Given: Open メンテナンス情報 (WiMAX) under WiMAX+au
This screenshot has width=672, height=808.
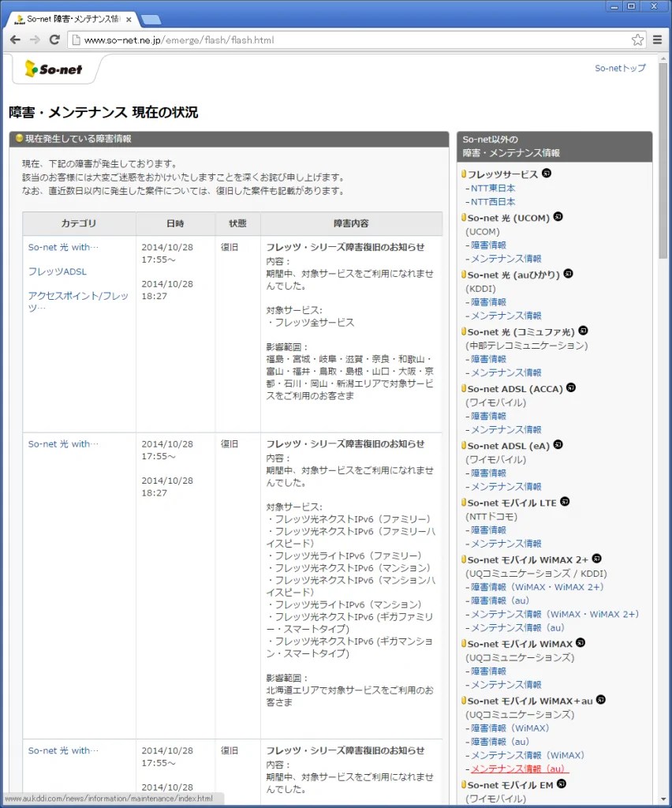Looking at the screenshot, I should [528, 755].
